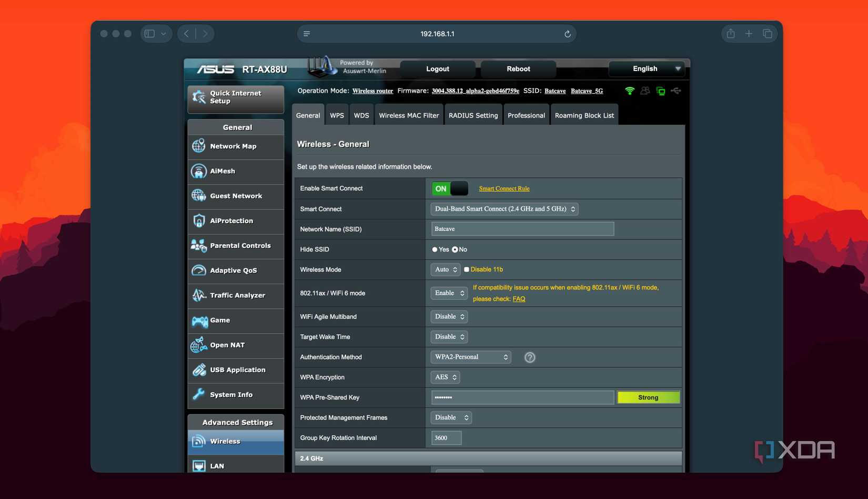This screenshot has width=868, height=499.
Task: Switch to the Wireless MAC Filter tab
Action: coord(409,115)
